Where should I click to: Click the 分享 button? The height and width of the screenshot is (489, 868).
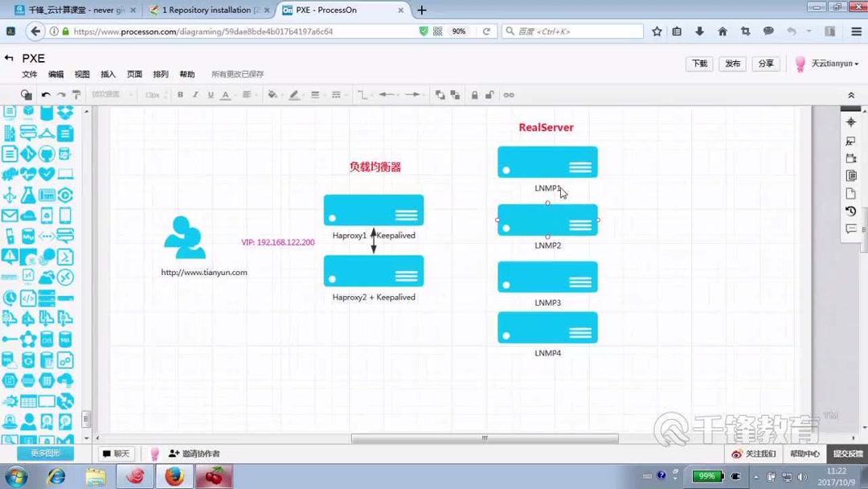[765, 63]
